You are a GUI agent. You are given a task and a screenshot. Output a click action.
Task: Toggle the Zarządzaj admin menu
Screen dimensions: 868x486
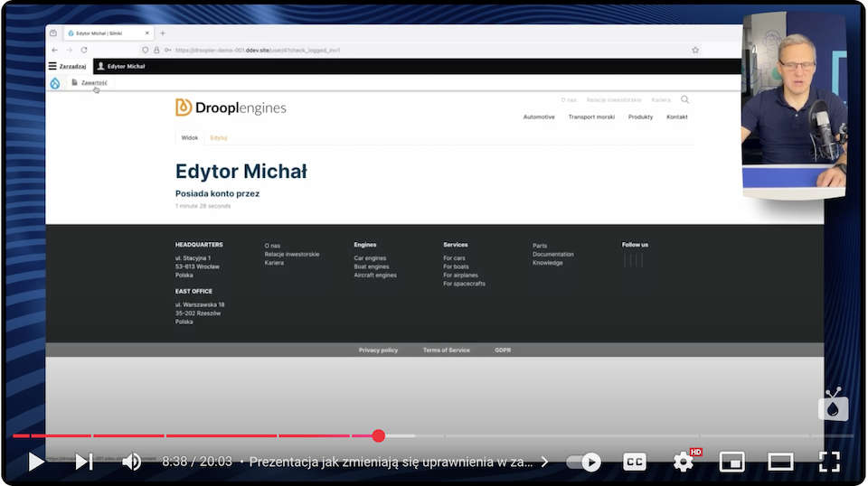tap(67, 66)
